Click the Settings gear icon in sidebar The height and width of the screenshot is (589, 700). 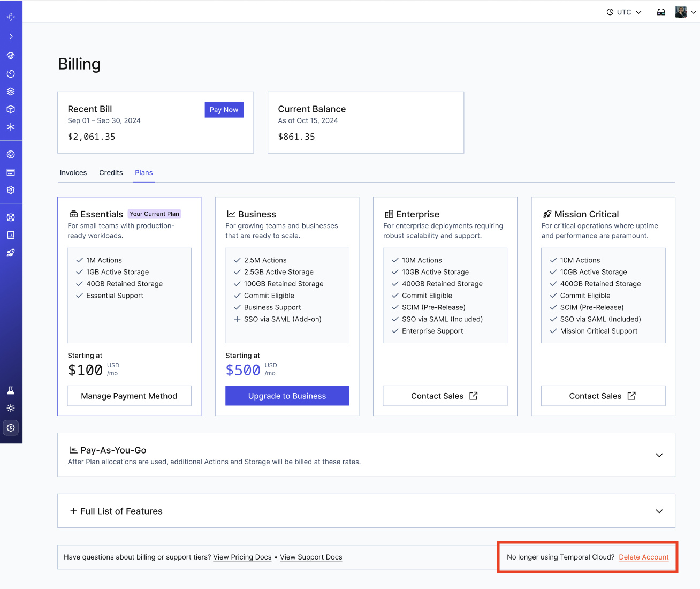point(11,190)
